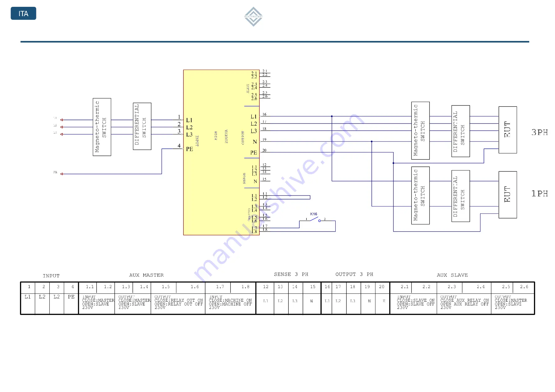Select the EUT block beside 1PH label
Screen dimensions: 555x392
click(x=508, y=195)
